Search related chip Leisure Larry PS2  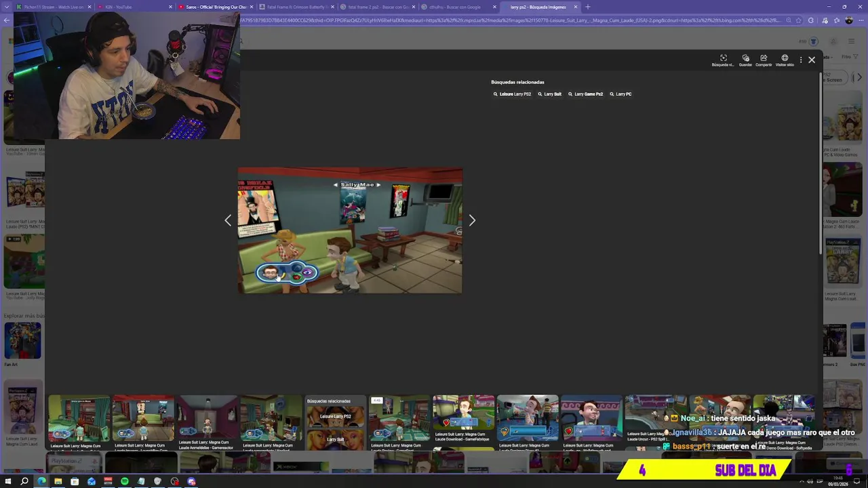512,94
